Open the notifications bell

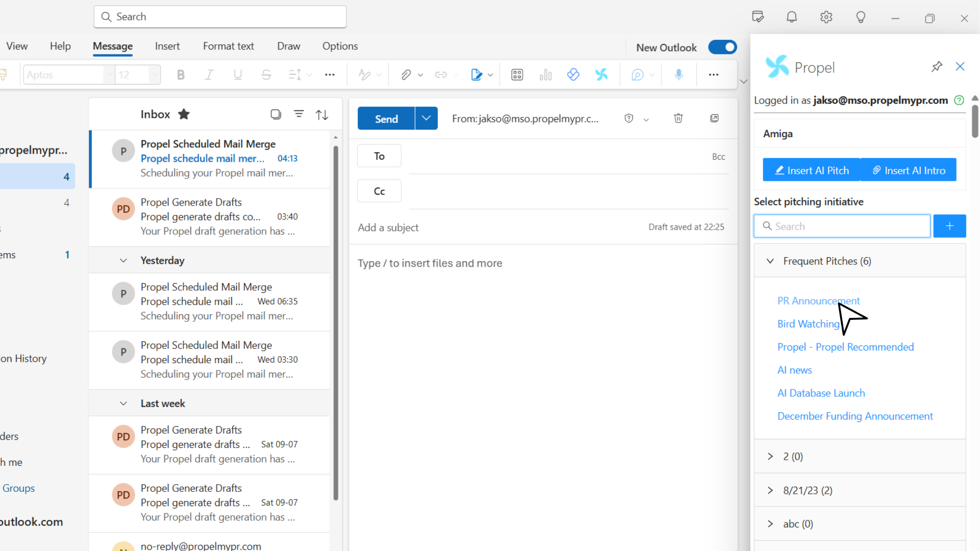pos(792,17)
